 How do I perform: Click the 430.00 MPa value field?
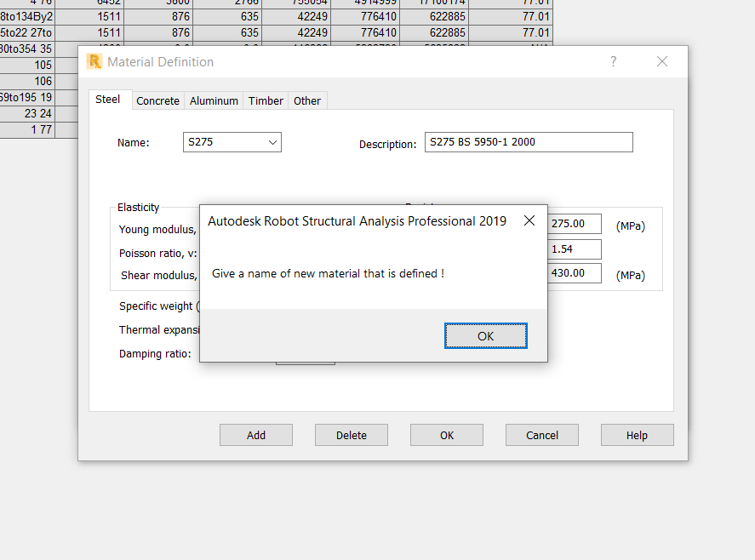573,272
